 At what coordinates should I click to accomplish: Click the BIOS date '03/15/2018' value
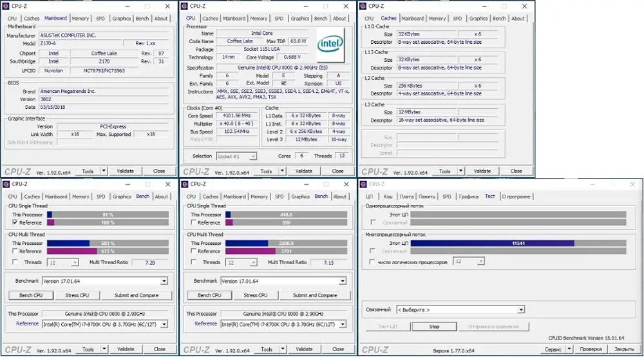pyautogui.click(x=104, y=107)
